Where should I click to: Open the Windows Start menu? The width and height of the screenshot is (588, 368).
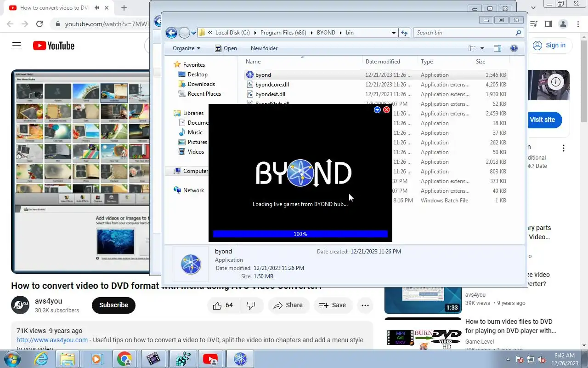(x=13, y=359)
